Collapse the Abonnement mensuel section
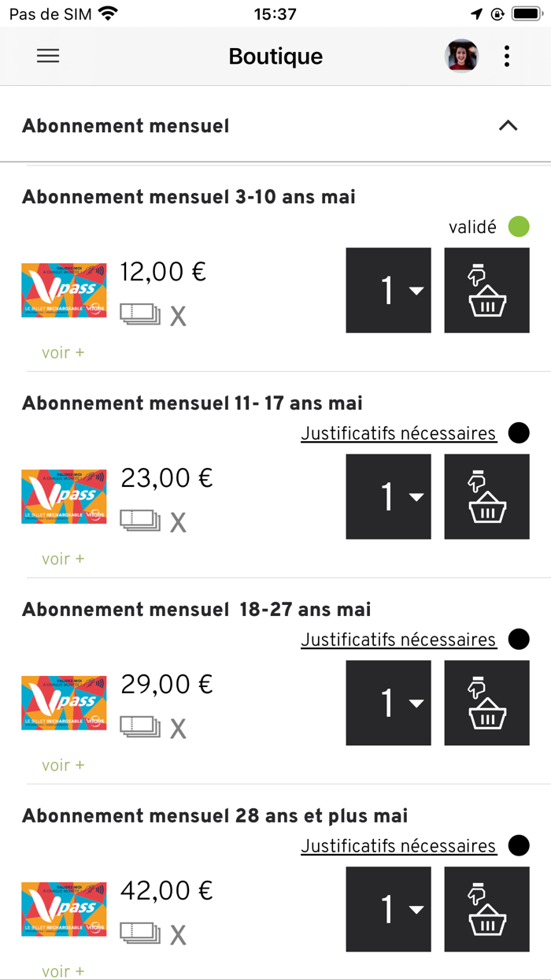 click(508, 126)
